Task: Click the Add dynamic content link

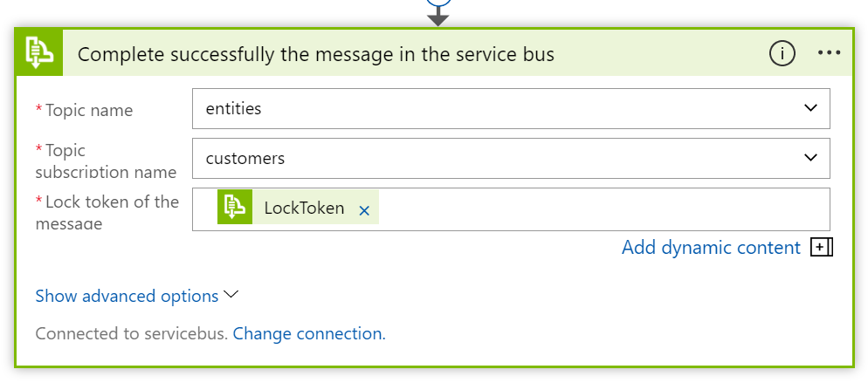Action: (x=711, y=248)
